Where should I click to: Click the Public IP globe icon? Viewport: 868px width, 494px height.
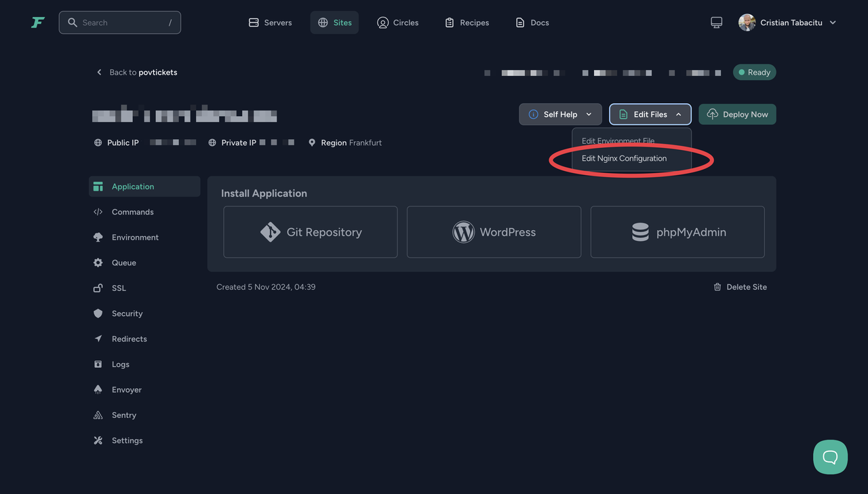point(98,142)
